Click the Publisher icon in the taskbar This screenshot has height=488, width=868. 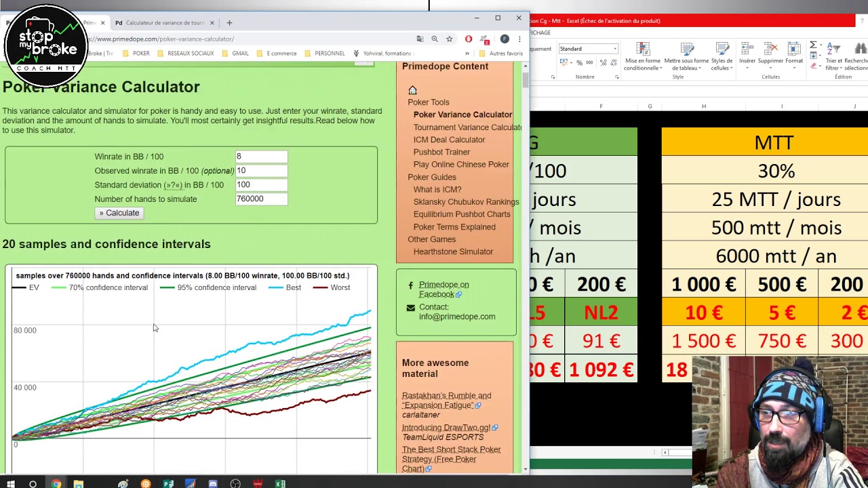pos(168,484)
